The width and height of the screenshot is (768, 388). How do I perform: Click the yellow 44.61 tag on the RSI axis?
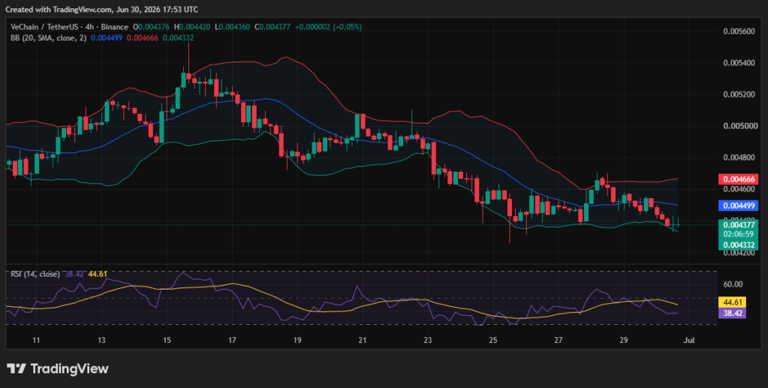732,302
